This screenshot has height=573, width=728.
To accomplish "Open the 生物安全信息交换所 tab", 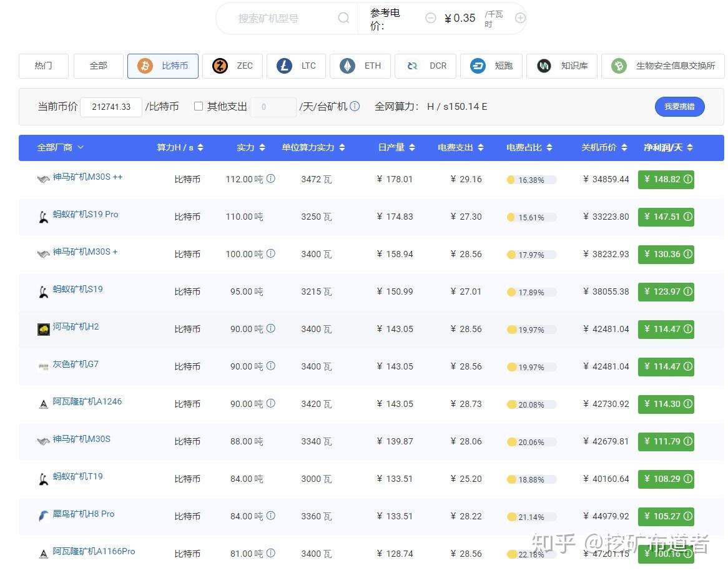I will click(663, 66).
